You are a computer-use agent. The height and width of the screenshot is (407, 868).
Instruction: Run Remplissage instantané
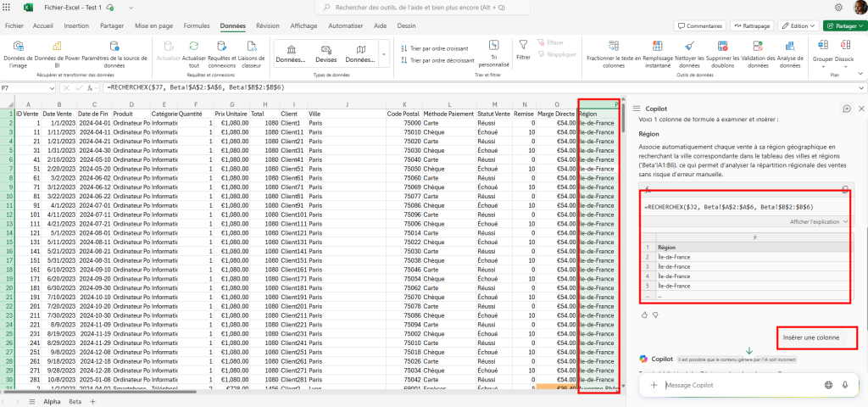coord(657,53)
